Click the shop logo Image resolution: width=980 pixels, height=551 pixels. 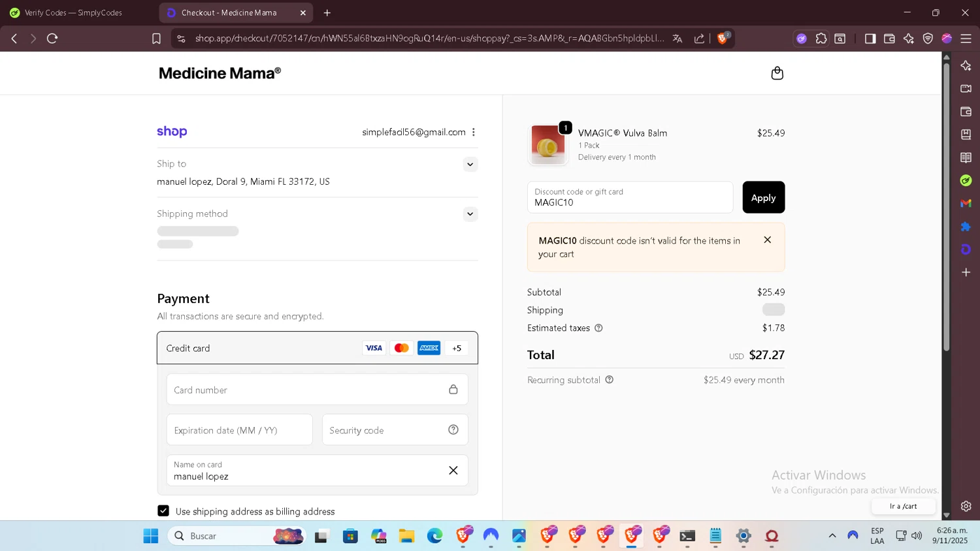click(x=172, y=131)
